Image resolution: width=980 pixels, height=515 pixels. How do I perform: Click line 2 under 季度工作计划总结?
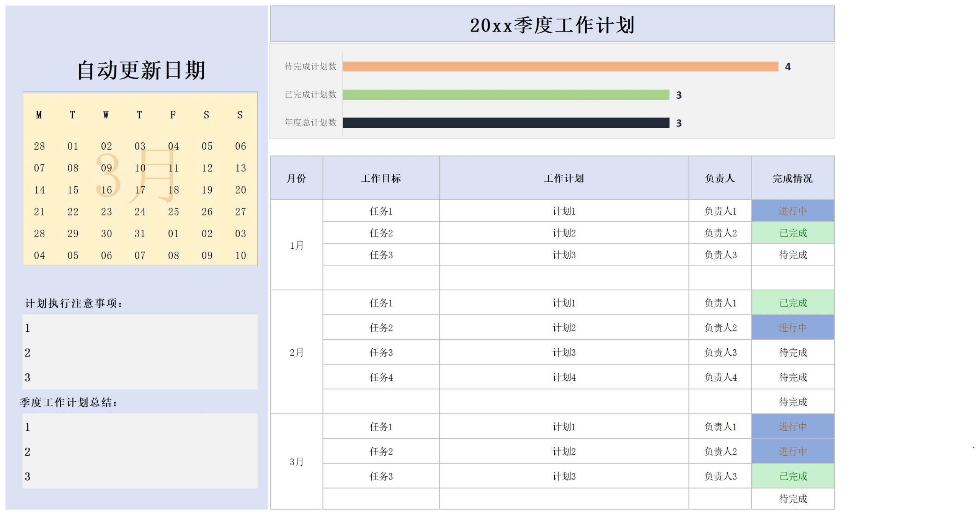[x=140, y=451]
